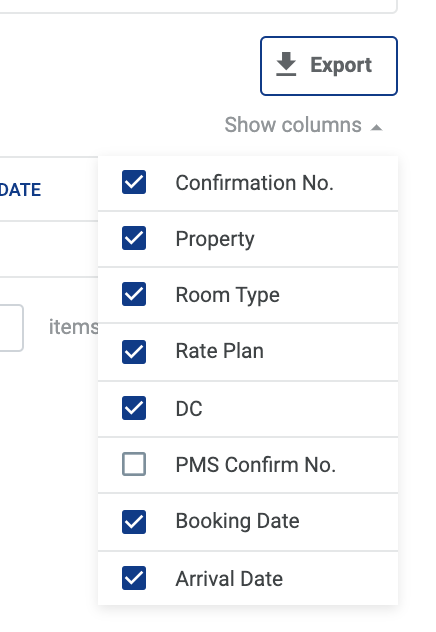Screen dimensions: 436x632
Task: Click the Show columns caret arrow
Action: [x=376, y=128]
